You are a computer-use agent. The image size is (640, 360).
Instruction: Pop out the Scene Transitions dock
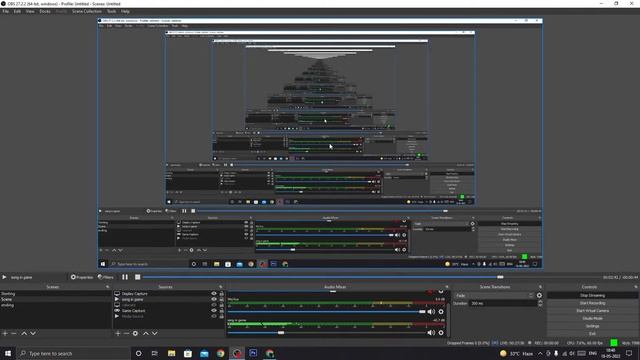click(540, 287)
